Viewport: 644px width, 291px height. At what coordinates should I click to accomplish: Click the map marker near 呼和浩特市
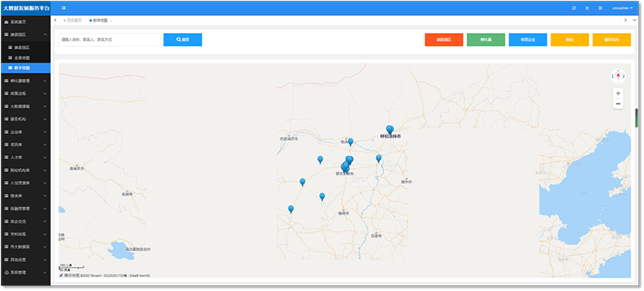390,130
